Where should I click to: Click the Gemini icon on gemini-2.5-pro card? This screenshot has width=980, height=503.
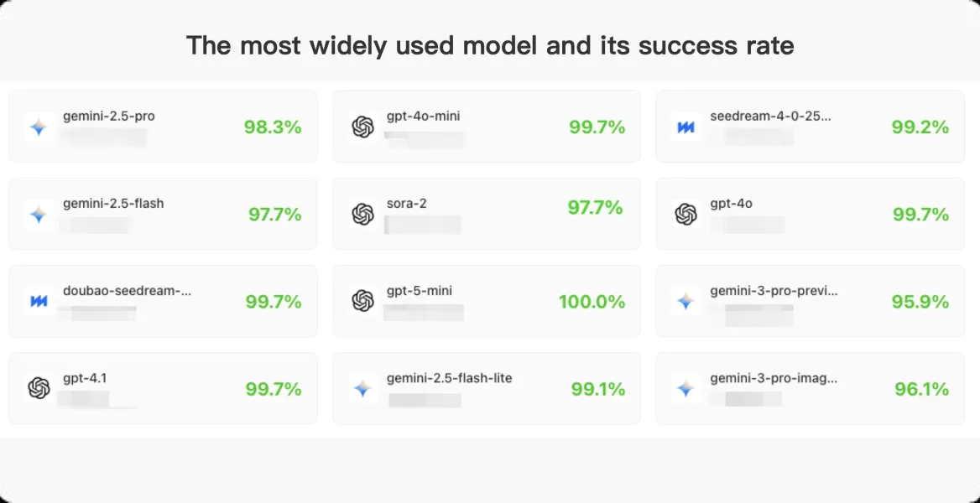pyautogui.click(x=39, y=127)
